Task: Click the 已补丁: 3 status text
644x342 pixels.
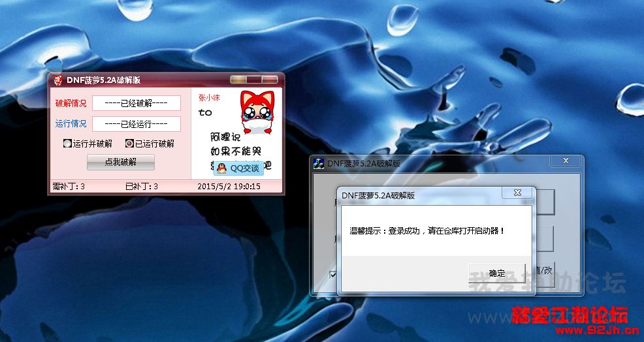Action: click(x=142, y=187)
